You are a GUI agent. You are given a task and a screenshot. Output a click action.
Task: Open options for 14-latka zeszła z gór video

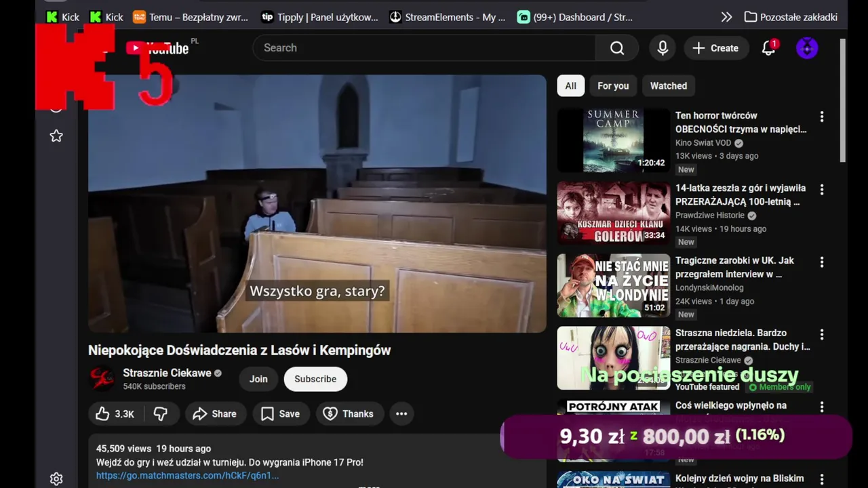822,189
